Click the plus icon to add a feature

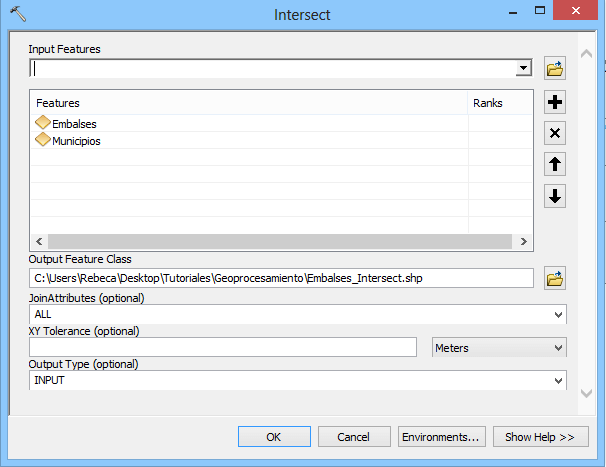[555, 103]
